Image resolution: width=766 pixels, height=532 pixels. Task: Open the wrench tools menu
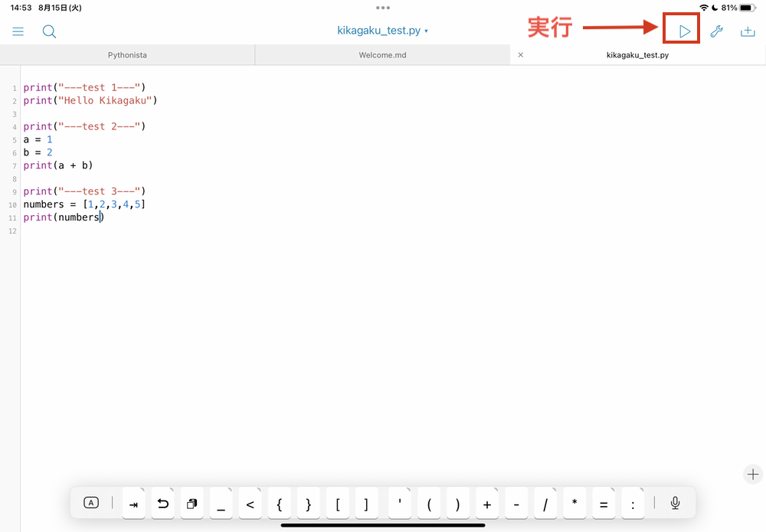tap(716, 31)
